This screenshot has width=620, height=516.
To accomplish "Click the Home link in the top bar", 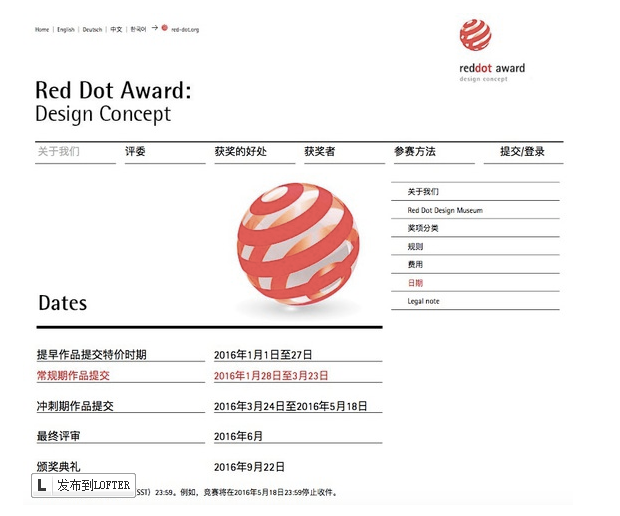I will (42, 30).
